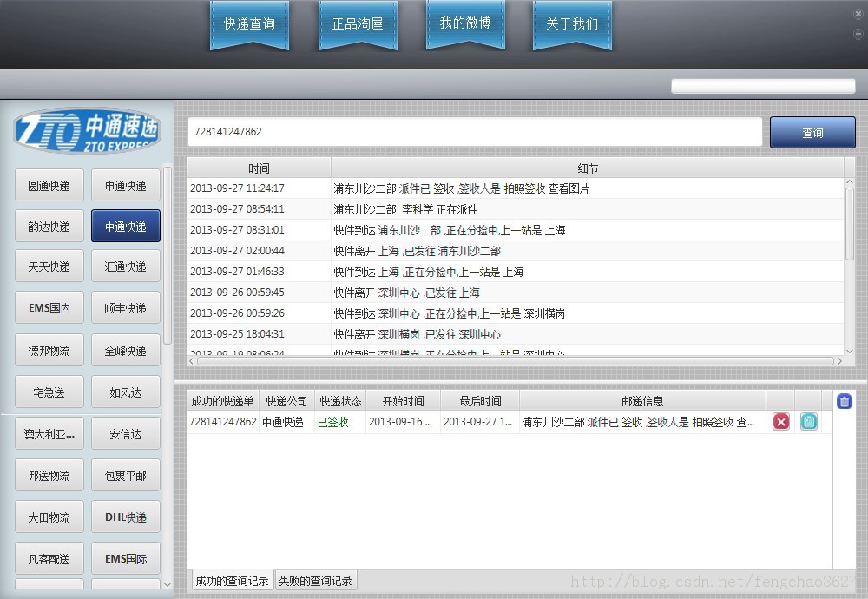Open the 快递查询 banner tab
This screenshot has width=868, height=599.
pos(249,25)
